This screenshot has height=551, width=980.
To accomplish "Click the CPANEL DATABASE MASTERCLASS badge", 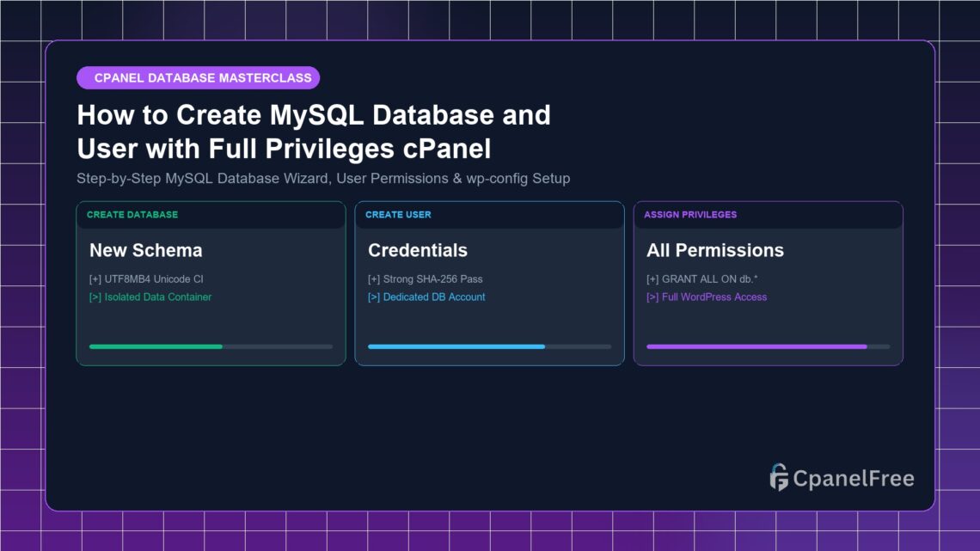I will [x=198, y=78].
